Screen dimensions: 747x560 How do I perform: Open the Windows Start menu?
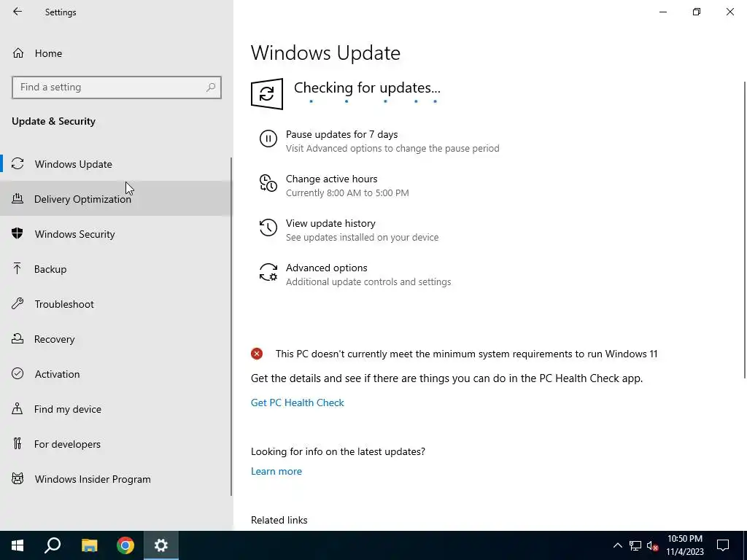coord(18,545)
